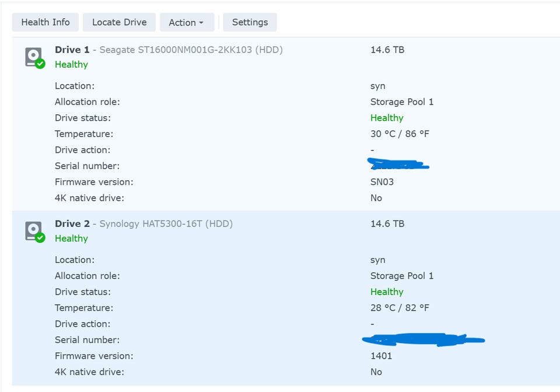Image resolution: width=560 pixels, height=392 pixels.
Task: Click the green Healthy label under Drive 1 title
Action: pyautogui.click(x=71, y=65)
